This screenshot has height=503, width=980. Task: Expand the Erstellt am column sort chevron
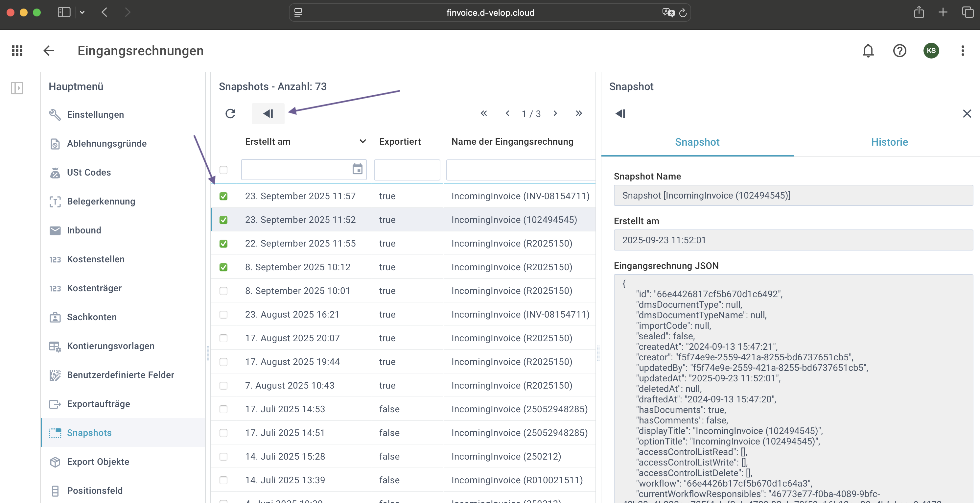[362, 142]
